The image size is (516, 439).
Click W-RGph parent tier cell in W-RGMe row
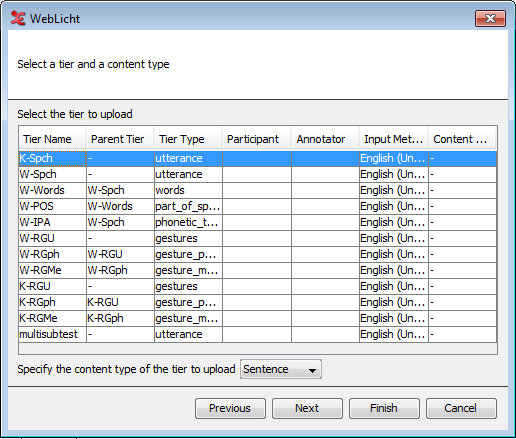(120, 270)
